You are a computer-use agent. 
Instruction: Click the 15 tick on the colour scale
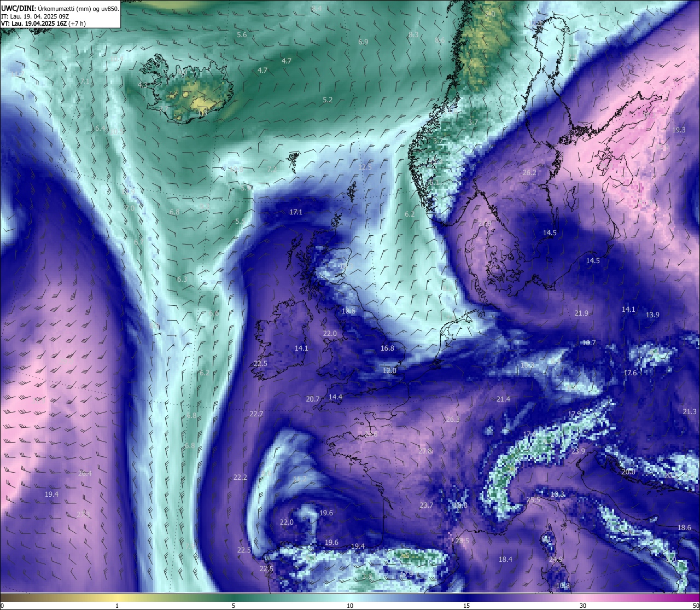(x=466, y=606)
